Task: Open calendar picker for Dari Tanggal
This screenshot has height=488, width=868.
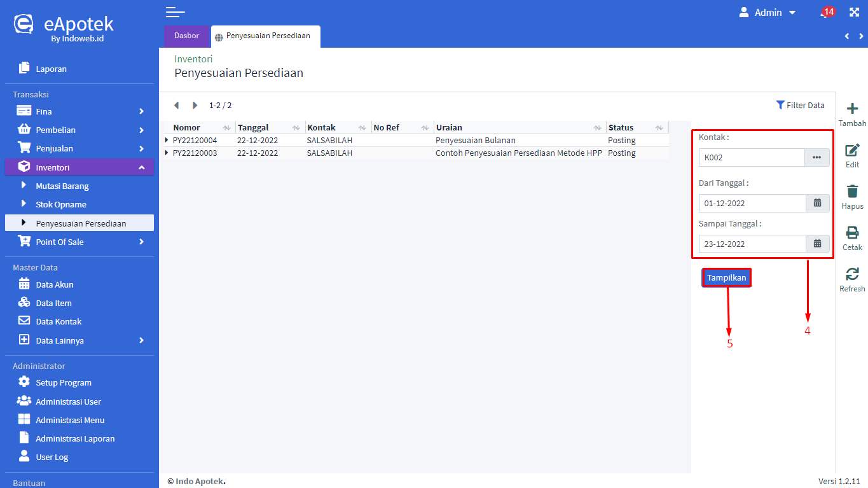Action: coord(818,204)
